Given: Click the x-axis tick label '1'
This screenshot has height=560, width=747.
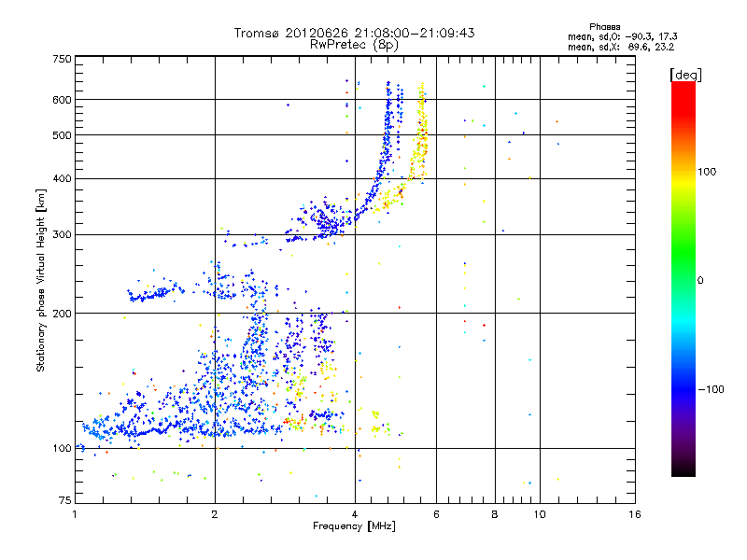Looking at the screenshot, I should pyautogui.click(x=75, y=514).
